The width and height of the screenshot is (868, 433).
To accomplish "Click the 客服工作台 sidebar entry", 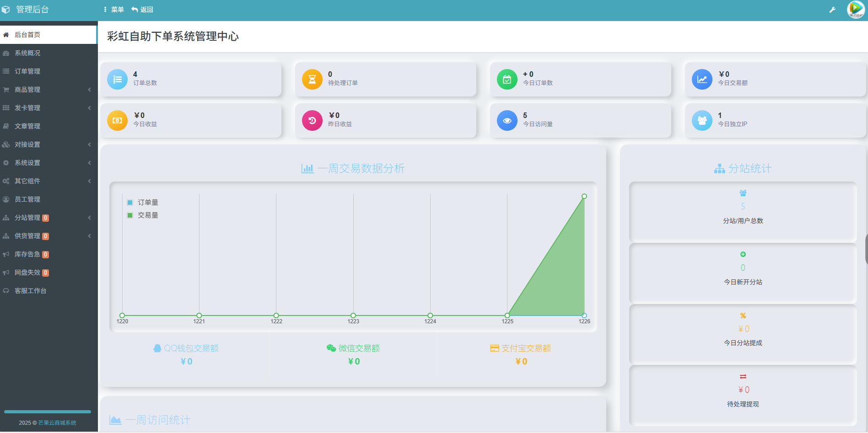I will 30,290.
